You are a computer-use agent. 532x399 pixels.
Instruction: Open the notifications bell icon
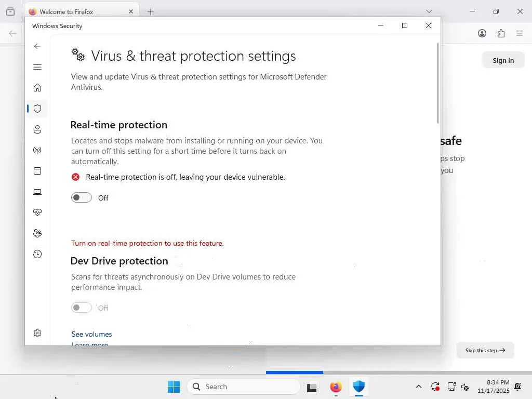[x=518, y=387]
